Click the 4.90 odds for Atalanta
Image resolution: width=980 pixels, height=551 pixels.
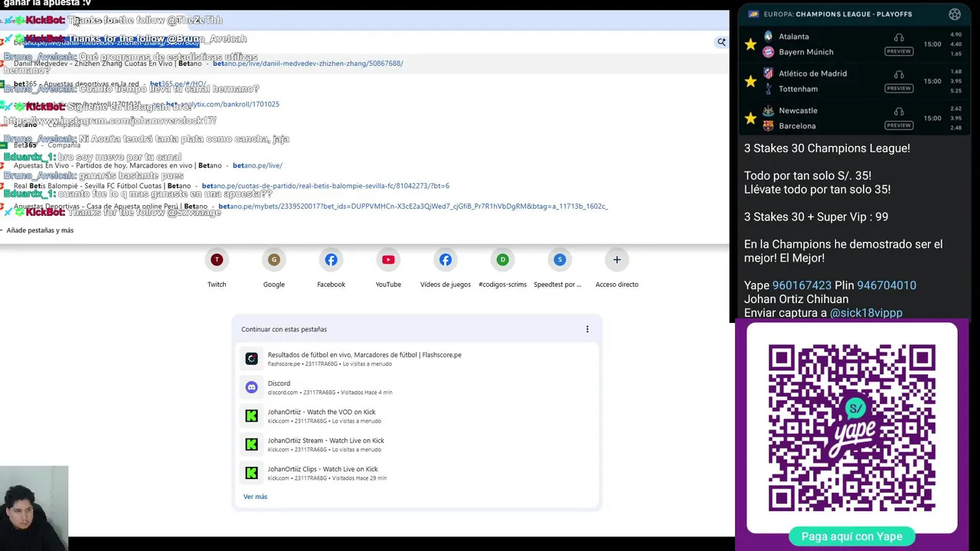(x=955, y=34)
